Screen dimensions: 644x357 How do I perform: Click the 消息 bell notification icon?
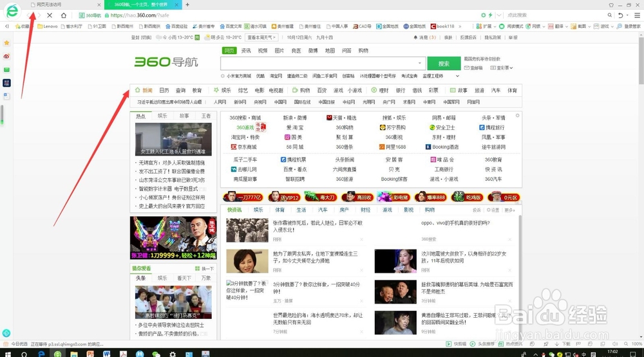pyautogui.click(x=415, y=37)
